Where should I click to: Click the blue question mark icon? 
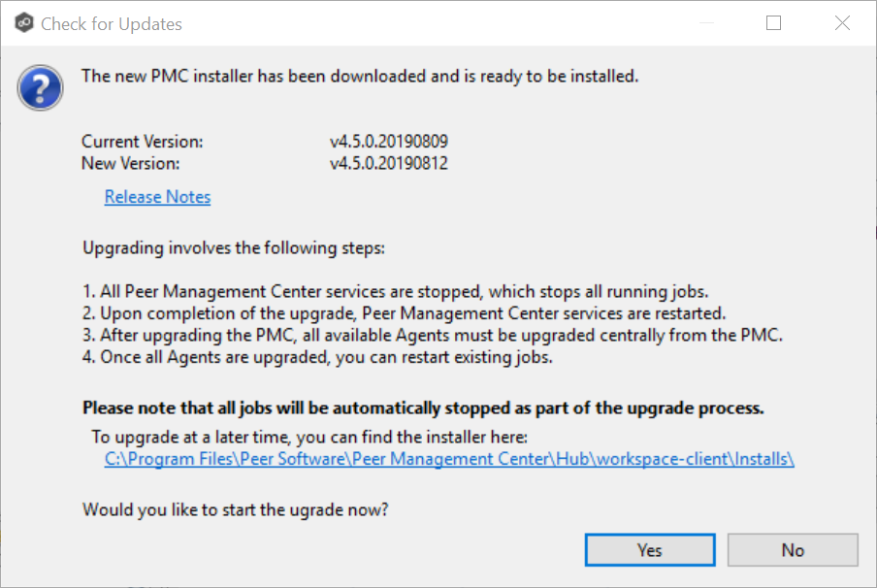coord(41,89)
